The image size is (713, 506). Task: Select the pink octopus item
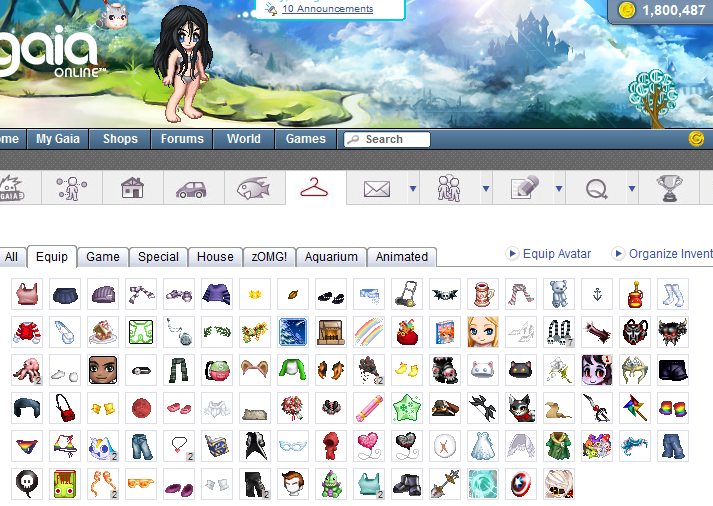27,370
